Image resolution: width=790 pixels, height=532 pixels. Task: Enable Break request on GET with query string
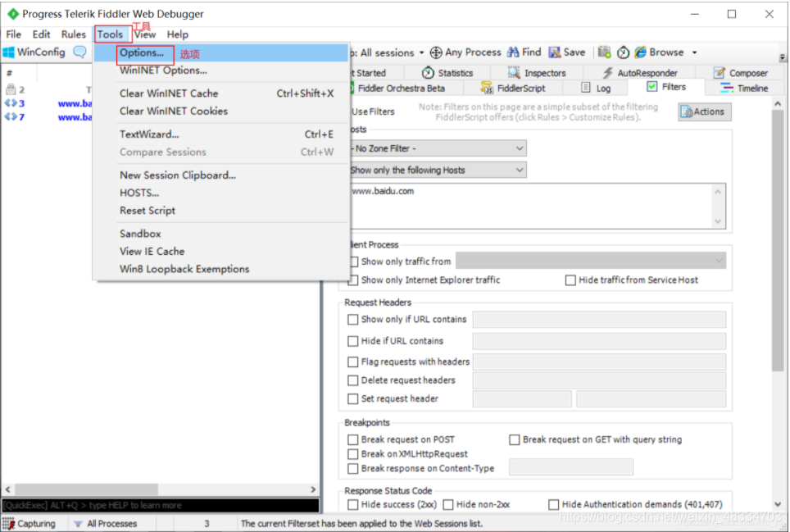coord(515,440)
